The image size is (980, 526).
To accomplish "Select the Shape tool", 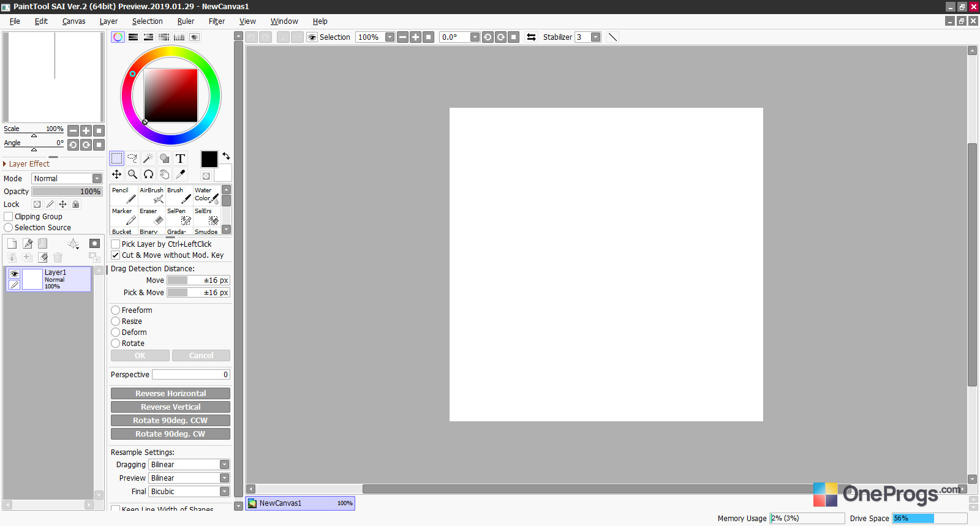I will 164,159.
